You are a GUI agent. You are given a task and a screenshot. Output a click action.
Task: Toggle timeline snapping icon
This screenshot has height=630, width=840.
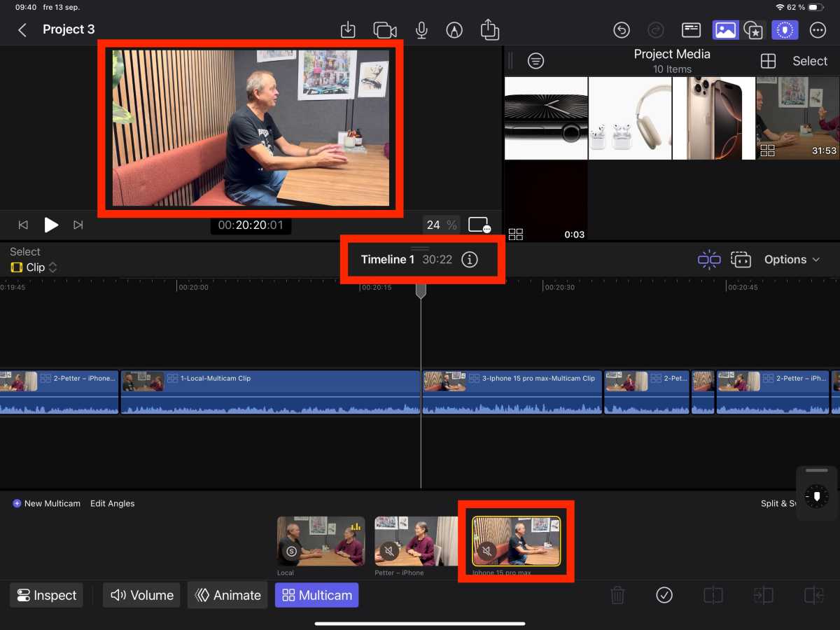pyautogui.click(x=708, y=260)
